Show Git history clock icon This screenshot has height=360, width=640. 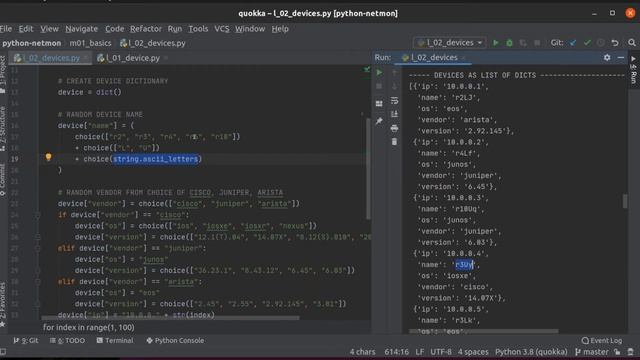pyautogui.click(x=601, y=43)
